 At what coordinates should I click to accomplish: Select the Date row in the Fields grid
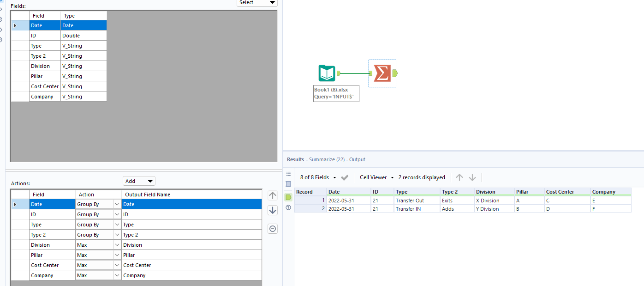[x=45, y=25]
